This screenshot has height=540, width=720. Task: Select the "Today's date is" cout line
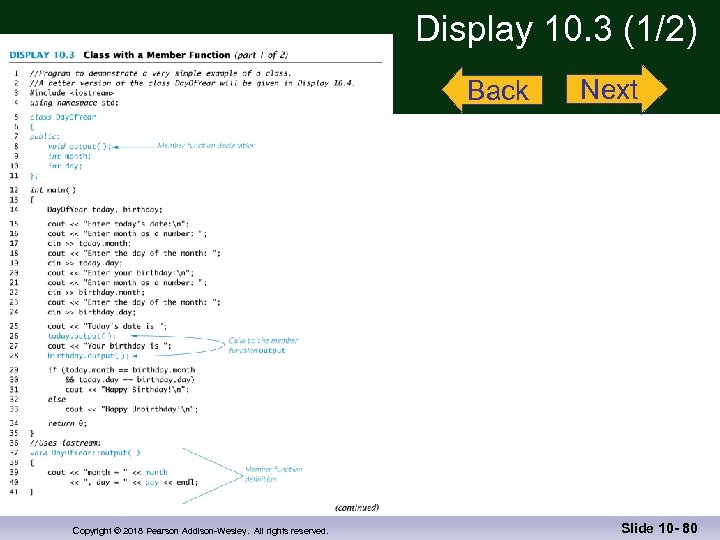(x=107, y=326)
